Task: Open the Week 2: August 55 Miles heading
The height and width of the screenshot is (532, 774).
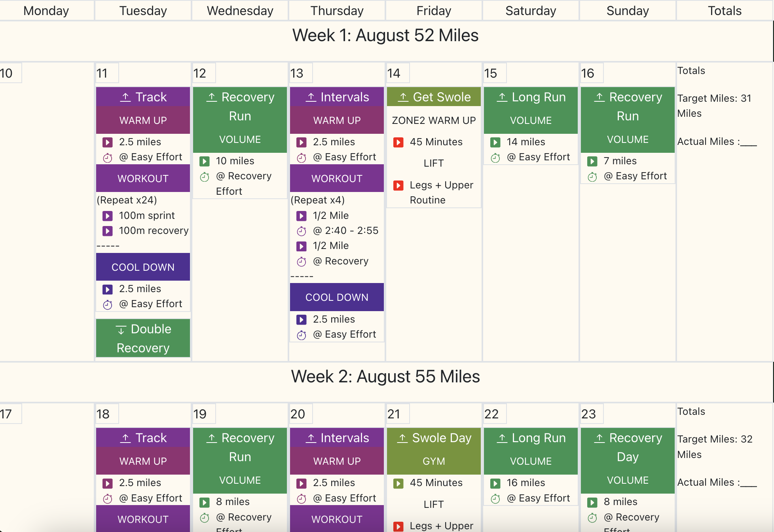Action: (x=385, y=376)
